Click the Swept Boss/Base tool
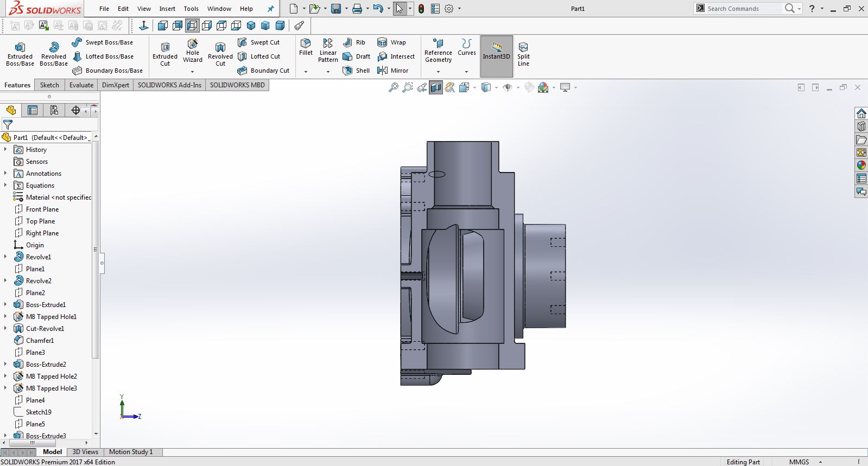Viewport: 868px width, 466px height. [x=102, y=42]
